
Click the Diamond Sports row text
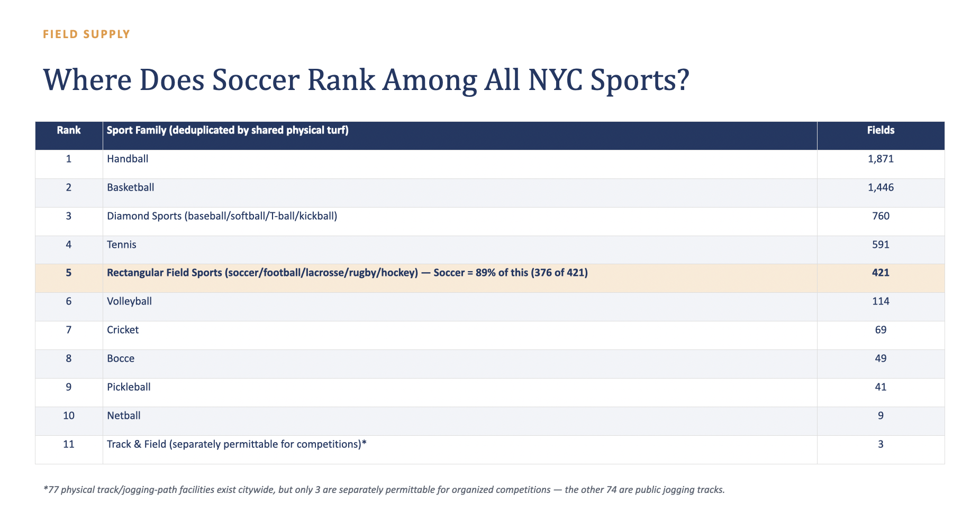(222, 216)
